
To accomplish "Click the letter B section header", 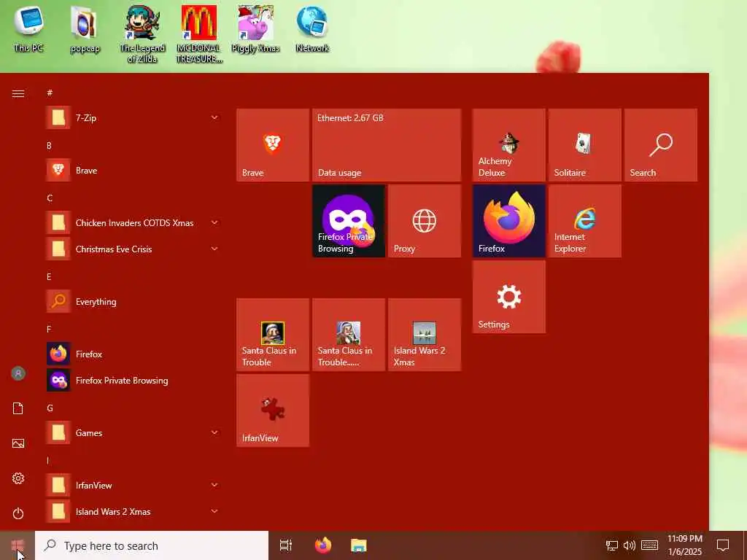I will (49, 145).
